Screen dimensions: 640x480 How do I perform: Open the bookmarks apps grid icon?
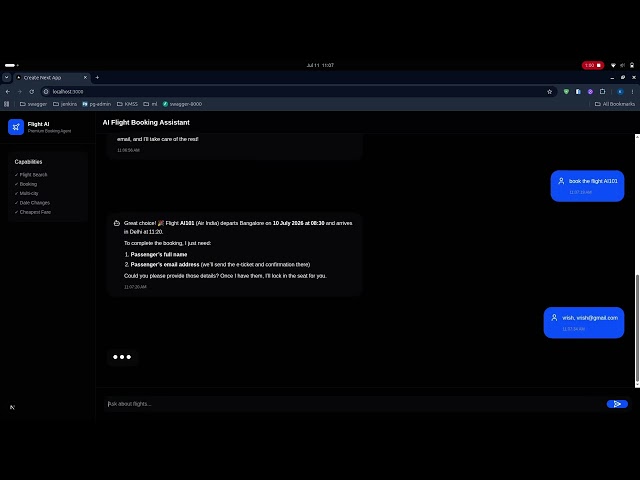[7, 104]
